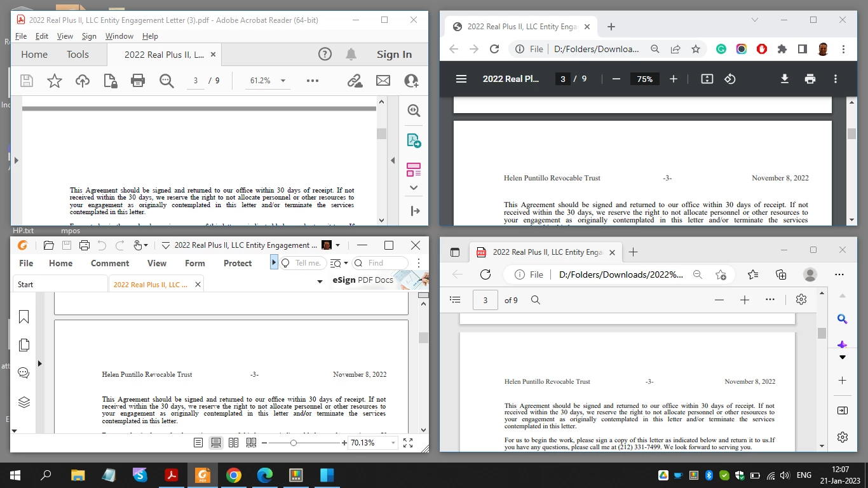
Task: Expand the left navigation pane in Acrobat
Action: pyautogui.click(x=17, y=161)
